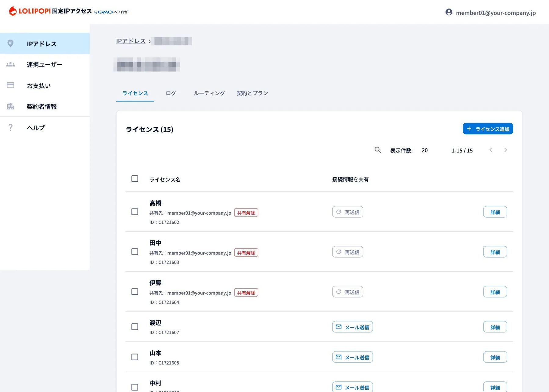Image resolution: width=549 pixels, height=392 pixels.
Task: Click the IP pin icon in the sidebar
Action: (x=10, y=43)
